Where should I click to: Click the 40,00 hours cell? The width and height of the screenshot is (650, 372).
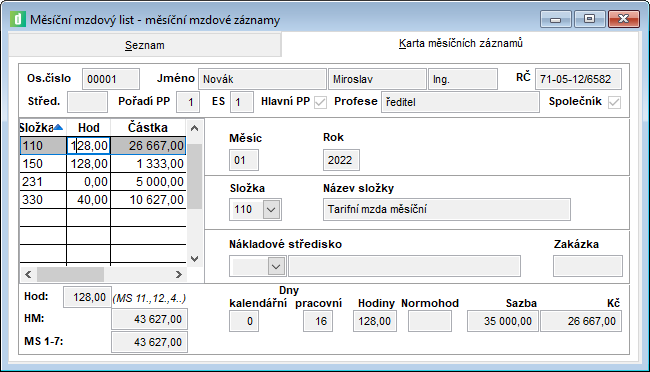pos(89,199)
